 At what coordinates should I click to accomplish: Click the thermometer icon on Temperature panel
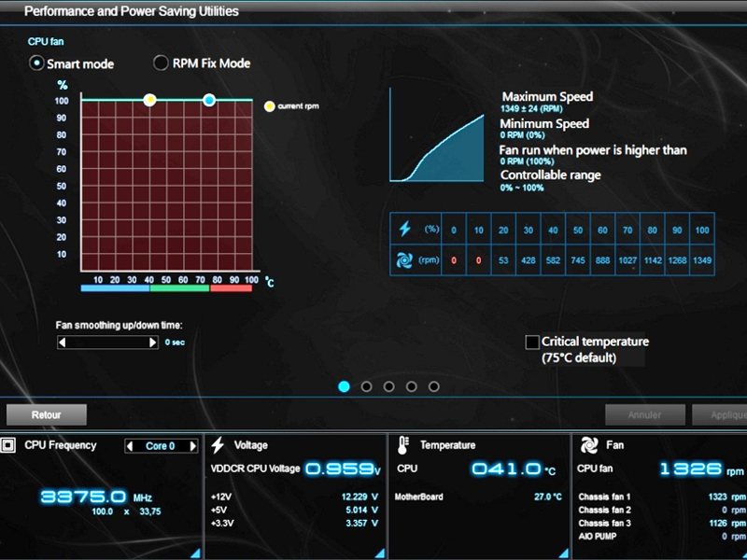point(402,445)
